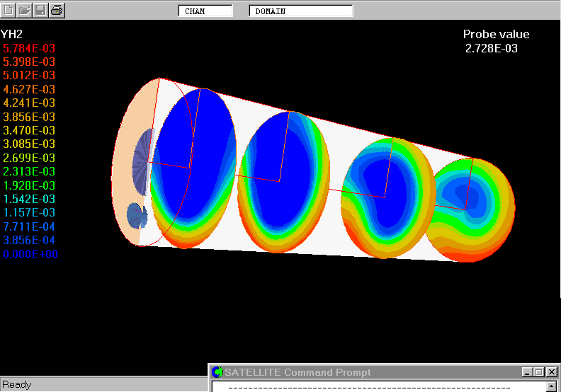The width and height of the screenshot is (561, 392).
Task: Click the New file toolbar icon
Action: 8,10
